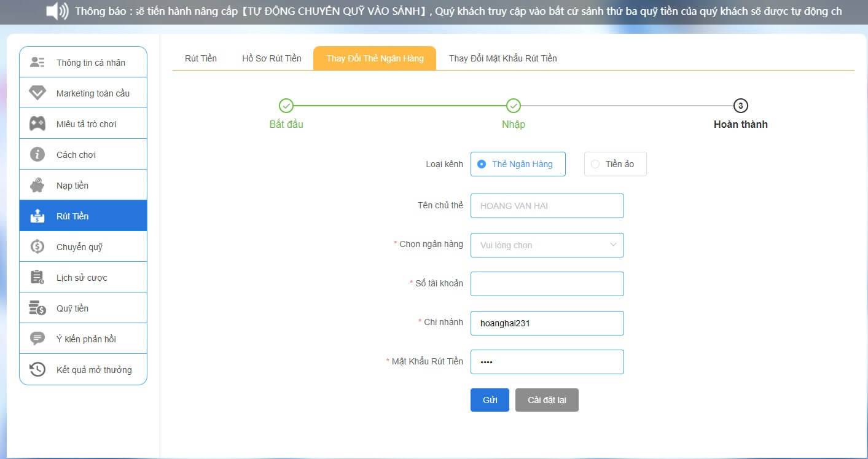Click the Nhập step label
Screen dimensions: 868x459
tap(514, 124)
